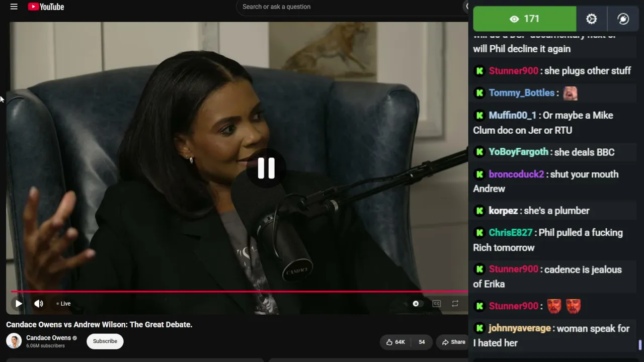This screenshot has width=644, height=362.
Task: Click the Kick badge beside korpez
Action: pyautogui.click(x=479, y=211)
